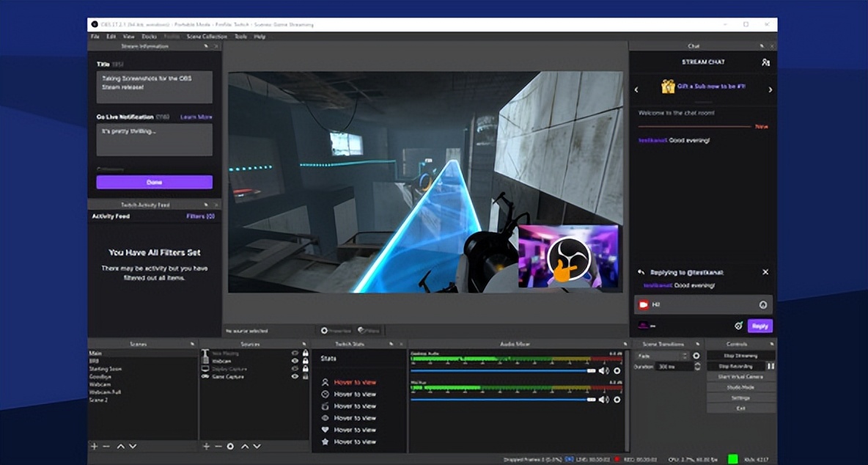The height and width of the screenshot is (465, 868).
Task: Toggle visibility of the Webcam source
Action: point(295,361)
